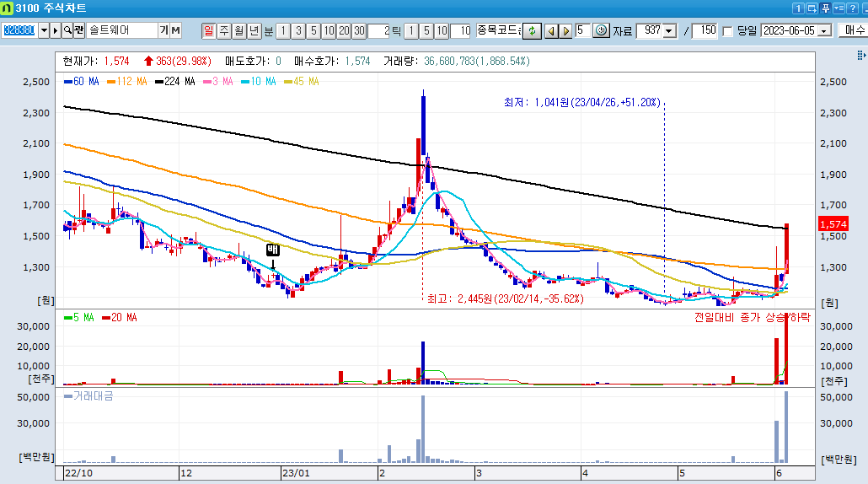Click the 관 watchlist button
The image size is (868, 484).
78,30
